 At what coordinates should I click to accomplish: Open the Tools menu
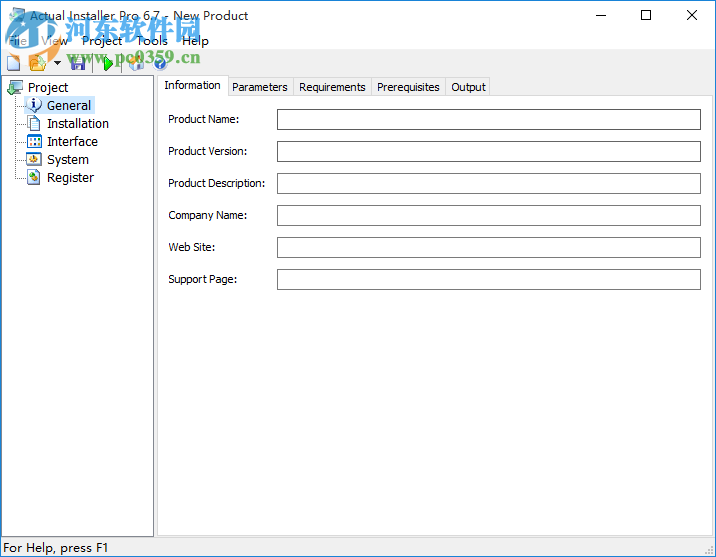[x=152, y=41]
